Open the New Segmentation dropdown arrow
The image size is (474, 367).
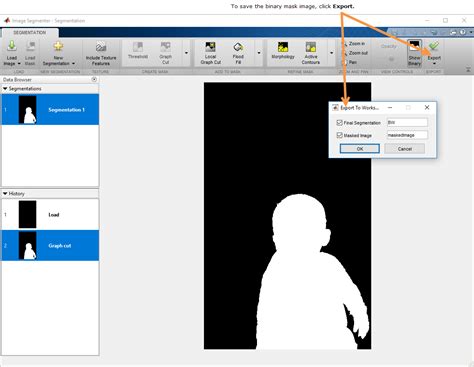(73, 63)
